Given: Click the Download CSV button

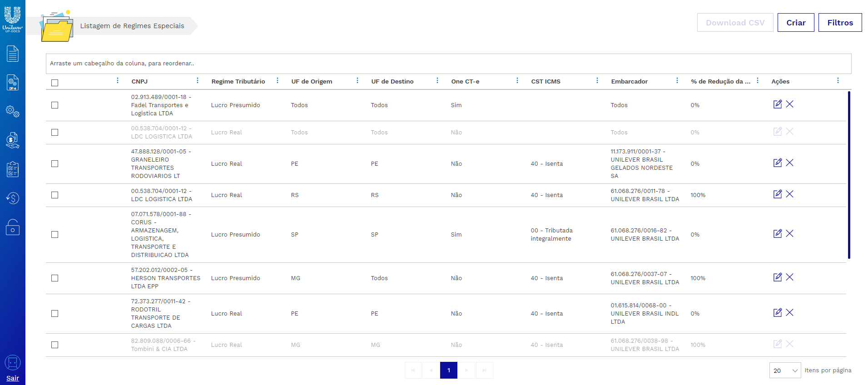Looking at the screenshot, I should tap(735, 23).
